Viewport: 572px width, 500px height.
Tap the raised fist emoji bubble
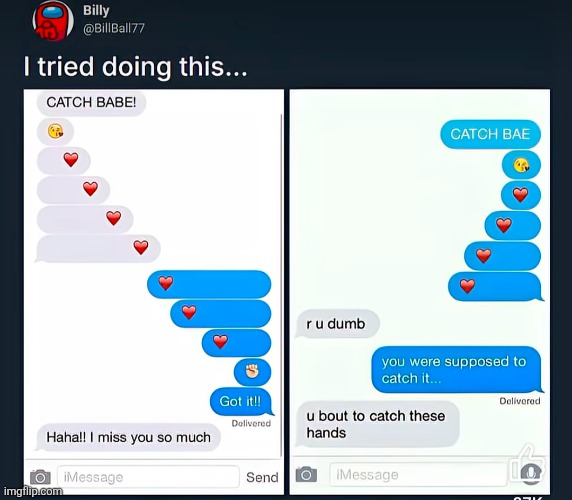click(x=252, y=372)
